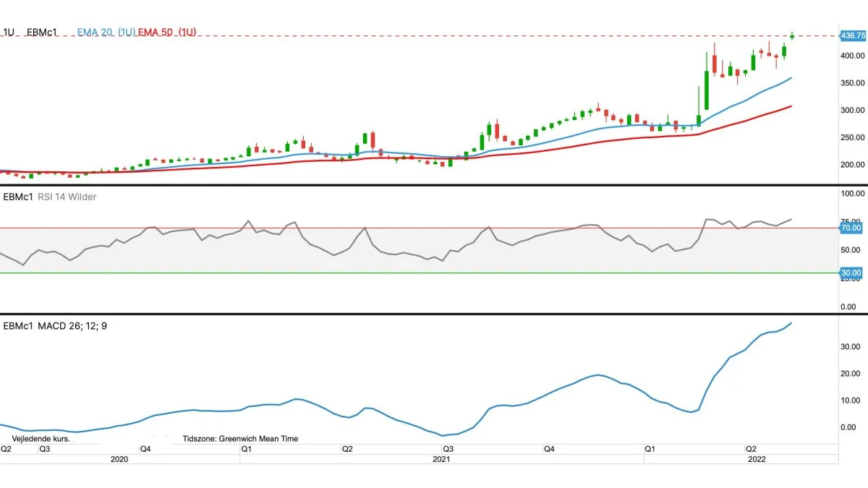Select the EBMc1 symbol label above the price chart
This screenshot has height=488, width=868.
tap(42, 33)
